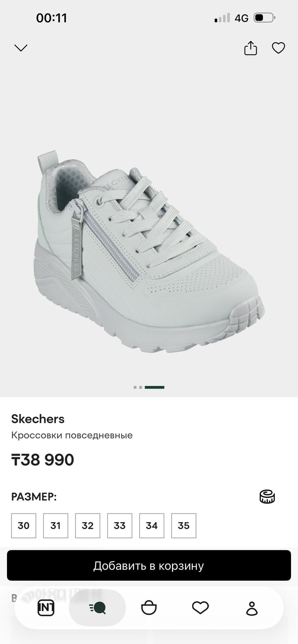Tap the active image pagination indicator
The image size is (298, 644).
click(154, 387)
